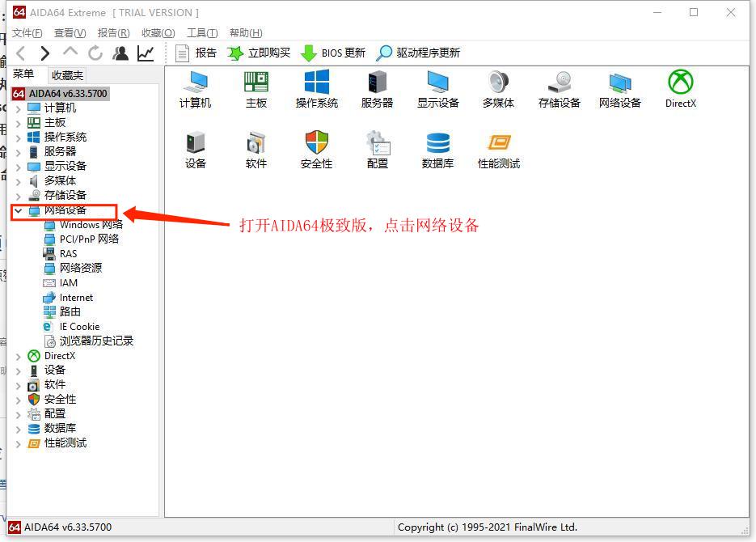The height and width of the screenshot is (542, 756).
Task: Open the 性能测试 (Benchmark) icon
Action: coord(498,146)
